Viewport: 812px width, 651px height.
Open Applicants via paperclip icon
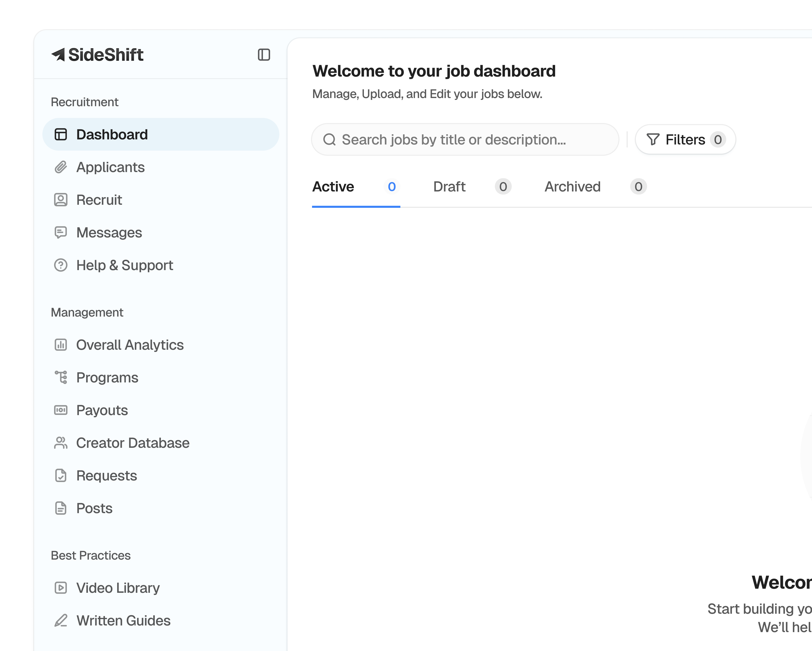[x=61, y=167]
